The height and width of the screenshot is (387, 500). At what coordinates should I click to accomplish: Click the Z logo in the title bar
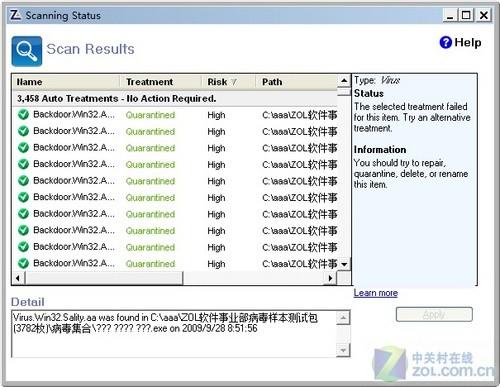[x=15, y=15]
